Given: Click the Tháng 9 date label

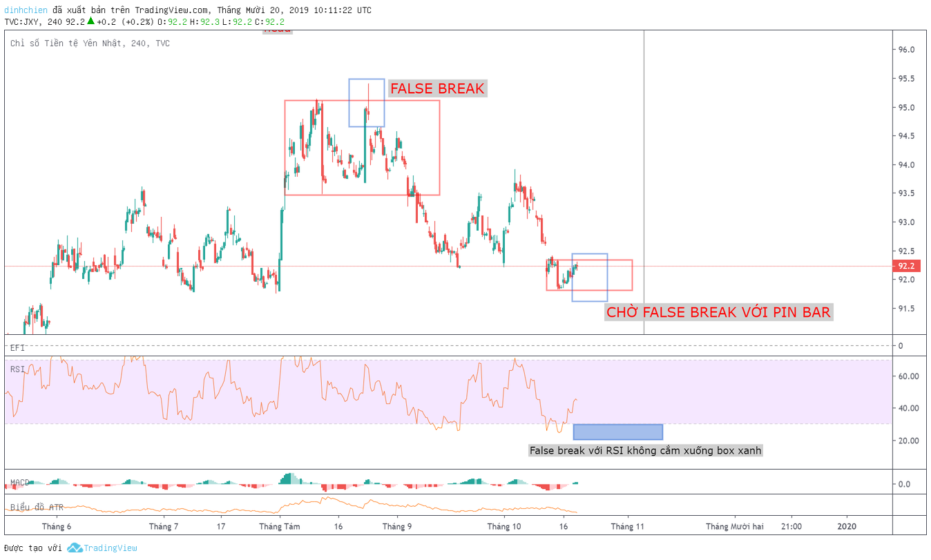Looking at the screenshot, I should 397,527.
